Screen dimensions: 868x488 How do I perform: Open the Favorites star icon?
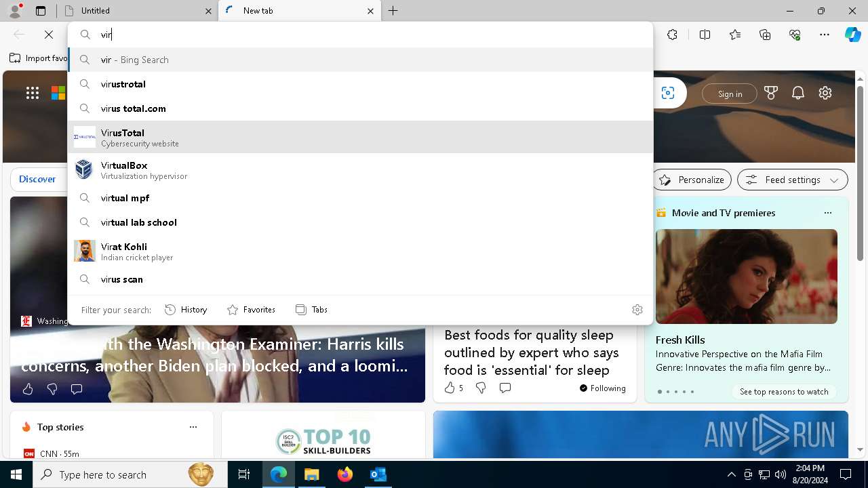(735, 35)
